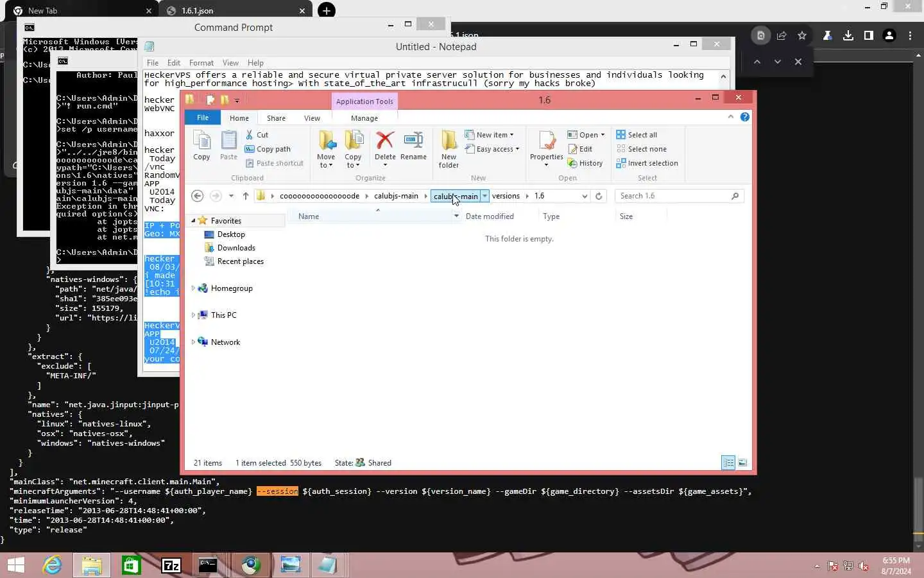Click Select none in the ribbon
924x578 pixels.
pos(641,149)
